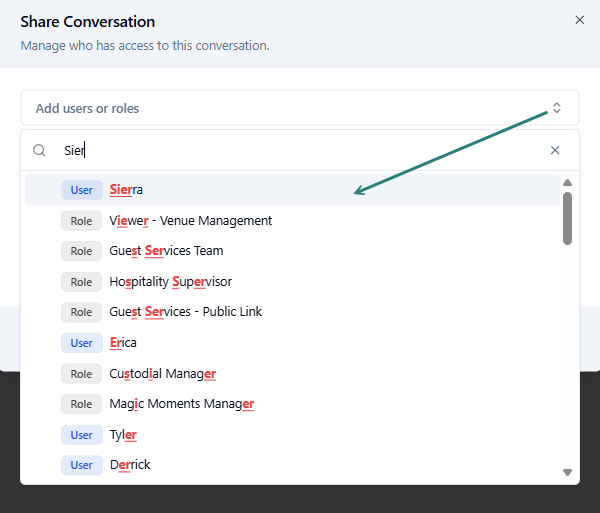Click the magnifier search icon

pos(40,150)
